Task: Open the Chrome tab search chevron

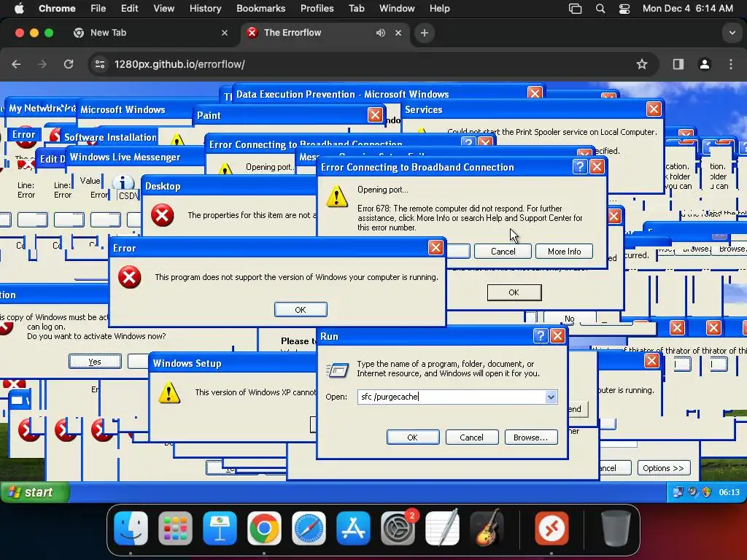Action: click(732, 33)
